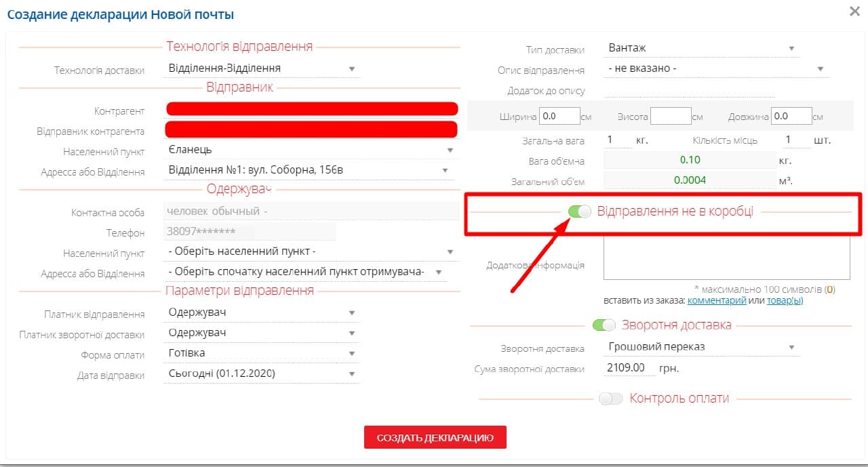
Task: Open the recipient branch address dropdown
Action: point(305,272)
